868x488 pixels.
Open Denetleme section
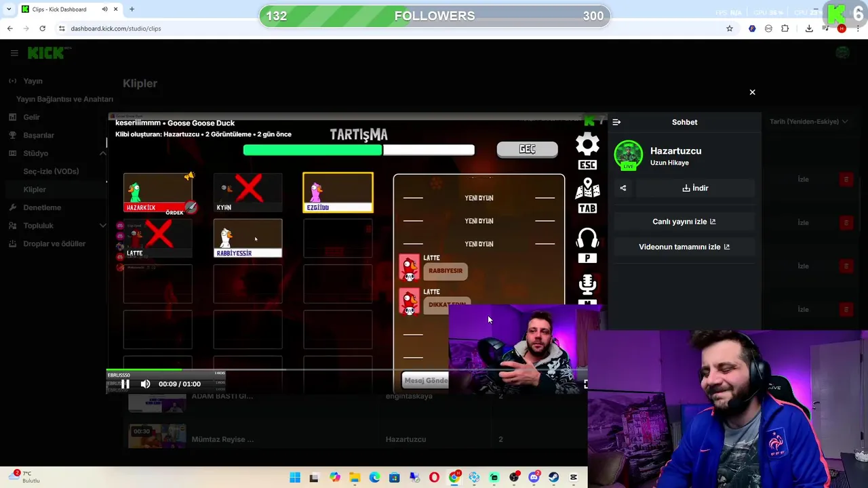click(x=42, y=207)
